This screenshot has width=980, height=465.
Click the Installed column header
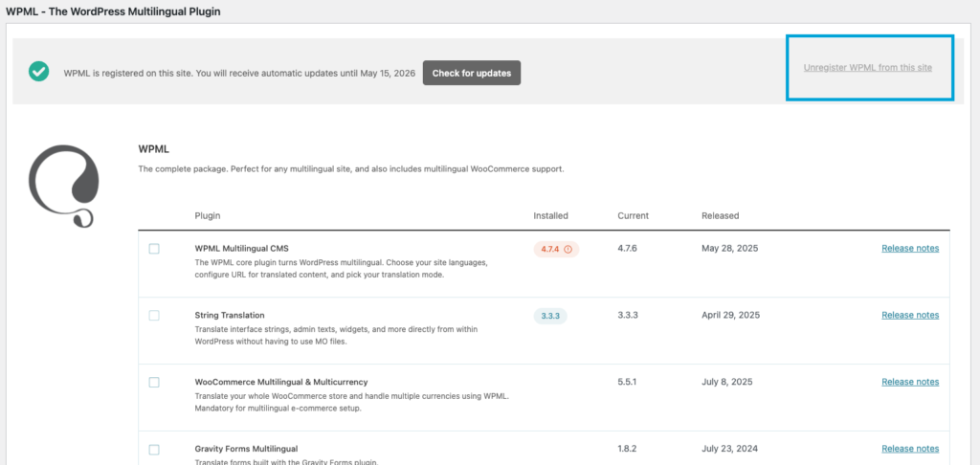click(550, 215)
